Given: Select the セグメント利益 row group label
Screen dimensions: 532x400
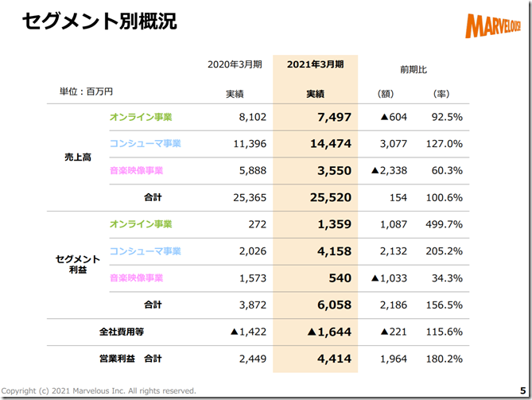Looking at the screenshot, I should coord(78,264).
